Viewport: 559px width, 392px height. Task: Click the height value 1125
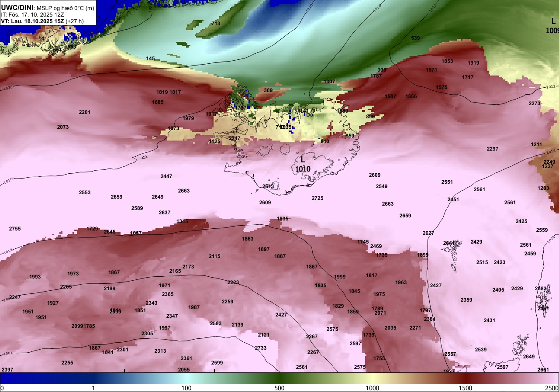(x=214, y=141)
